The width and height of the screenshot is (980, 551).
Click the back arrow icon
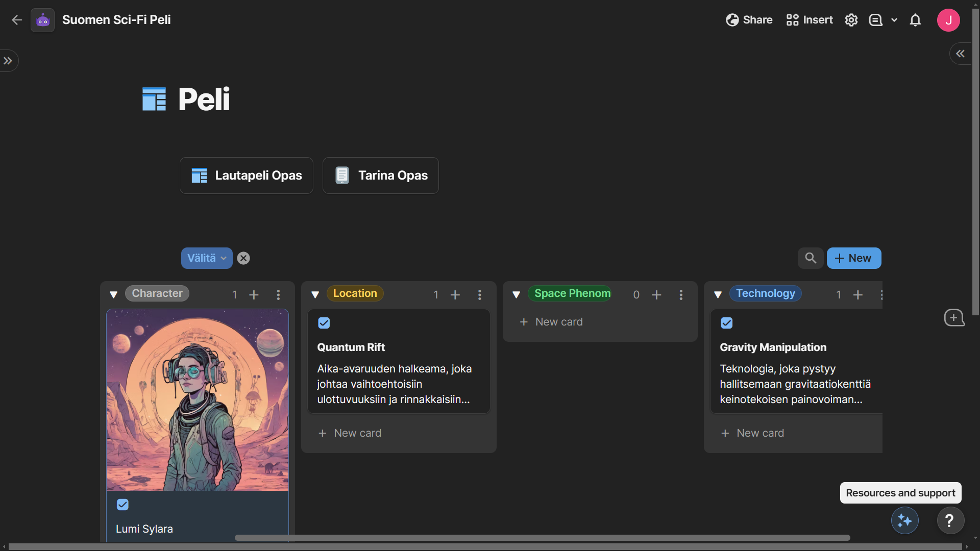pyautogui.click(x=17, y=20)
